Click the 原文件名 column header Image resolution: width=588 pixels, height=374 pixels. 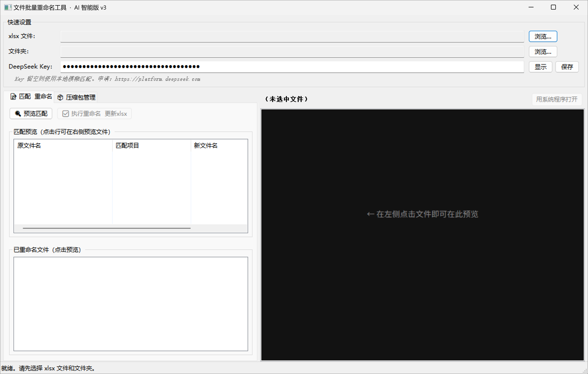pos(63,145)
